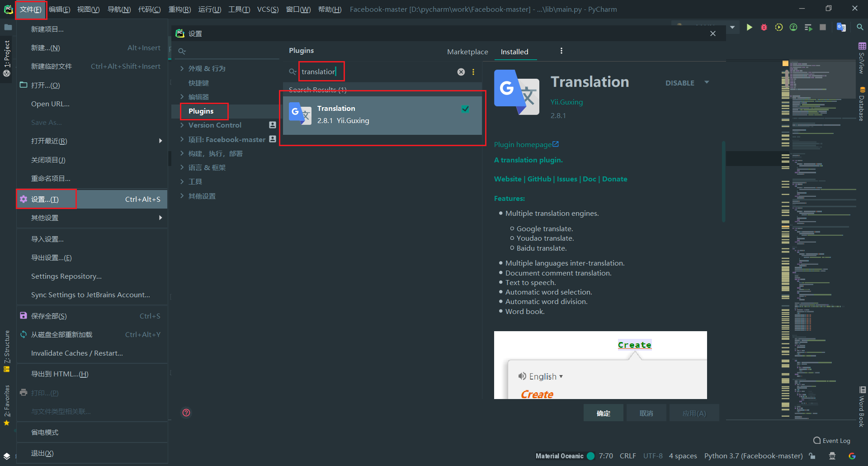Click the large Translation plugin logo
Viewport: 868px width, 466px height.
517,92
